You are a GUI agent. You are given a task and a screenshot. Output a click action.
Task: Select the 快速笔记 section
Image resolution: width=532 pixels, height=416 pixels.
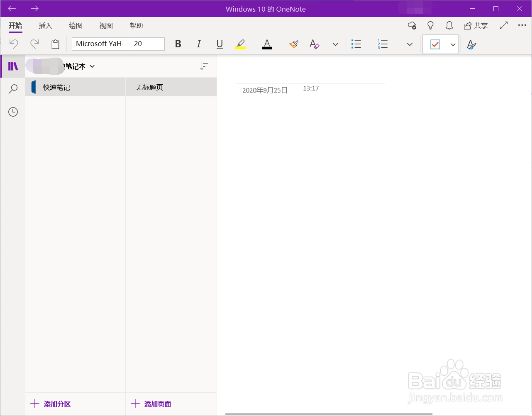(76, 87)
